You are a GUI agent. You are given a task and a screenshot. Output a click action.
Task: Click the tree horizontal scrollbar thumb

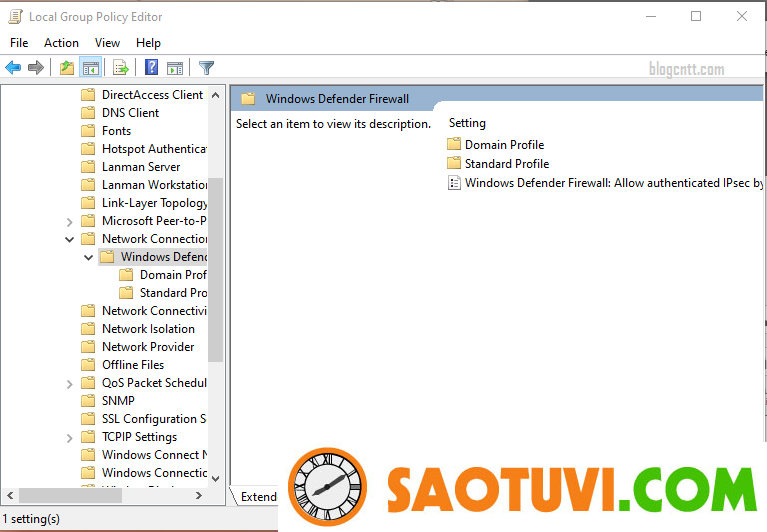[70, 495]
